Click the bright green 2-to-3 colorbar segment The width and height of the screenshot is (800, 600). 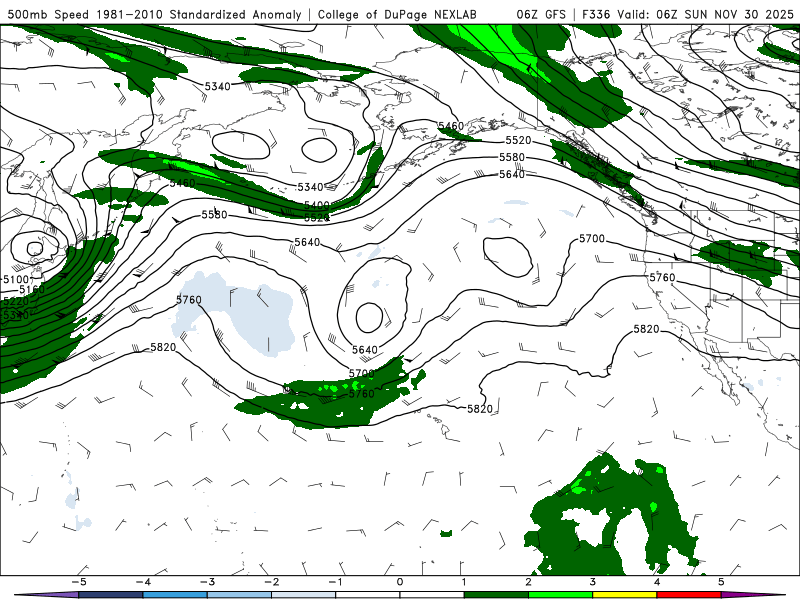[560, 595]
